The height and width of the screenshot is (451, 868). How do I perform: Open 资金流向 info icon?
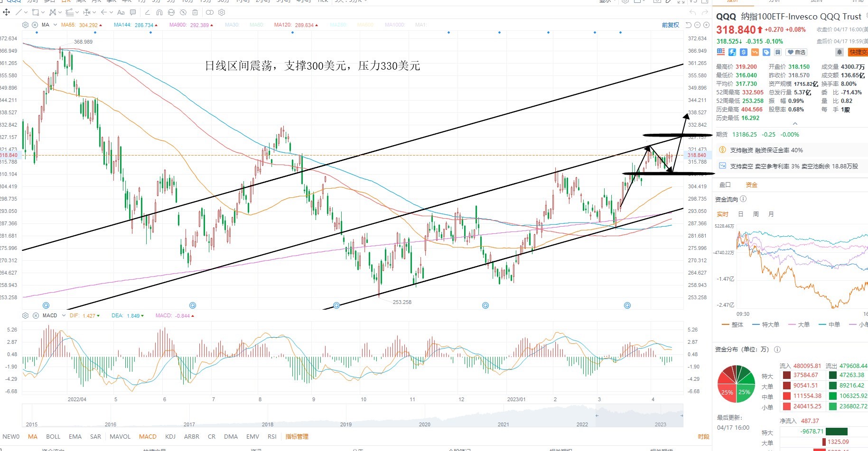(x=743, y=199)
